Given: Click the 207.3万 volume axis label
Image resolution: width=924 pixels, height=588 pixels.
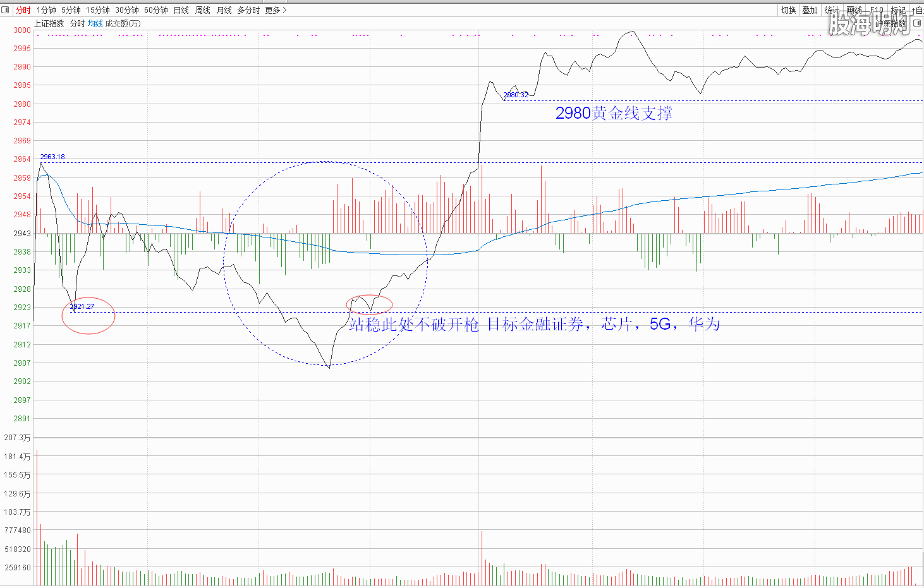Looking at the screenshot, I should (x=17, y=438).
